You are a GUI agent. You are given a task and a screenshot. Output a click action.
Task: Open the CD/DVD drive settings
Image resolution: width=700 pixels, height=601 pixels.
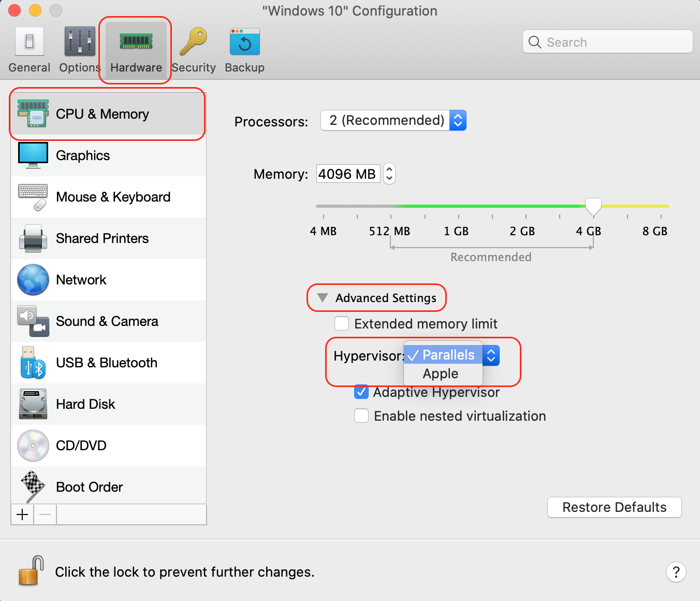click(x=81, y=446)
